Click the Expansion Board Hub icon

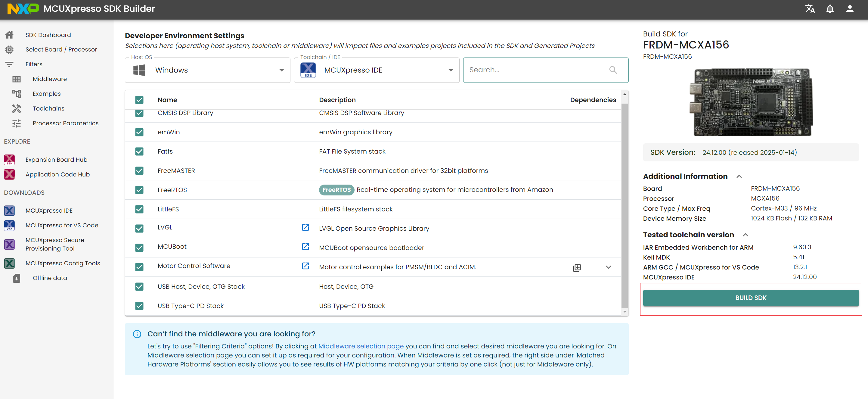click(9, 160)
